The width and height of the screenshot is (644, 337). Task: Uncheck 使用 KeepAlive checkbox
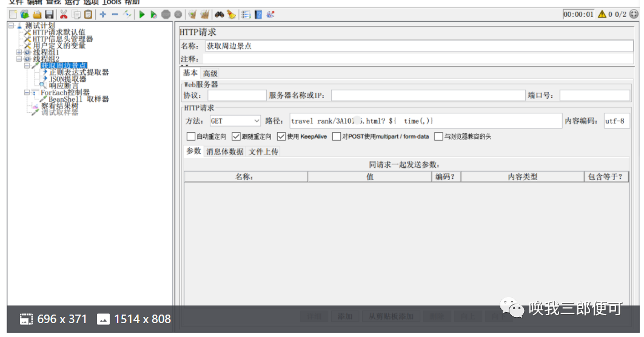pos(281,136)
